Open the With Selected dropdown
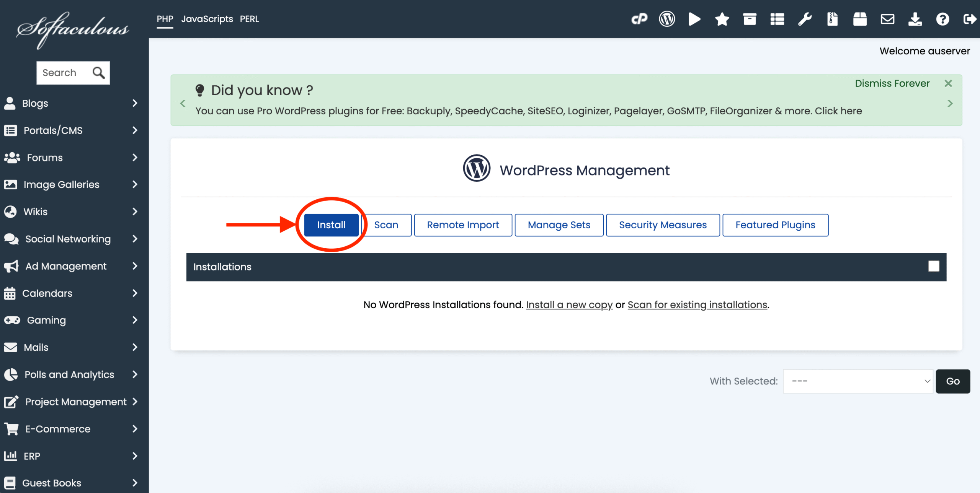The height and width of the screenshot is (493, 980). (858, 381)
